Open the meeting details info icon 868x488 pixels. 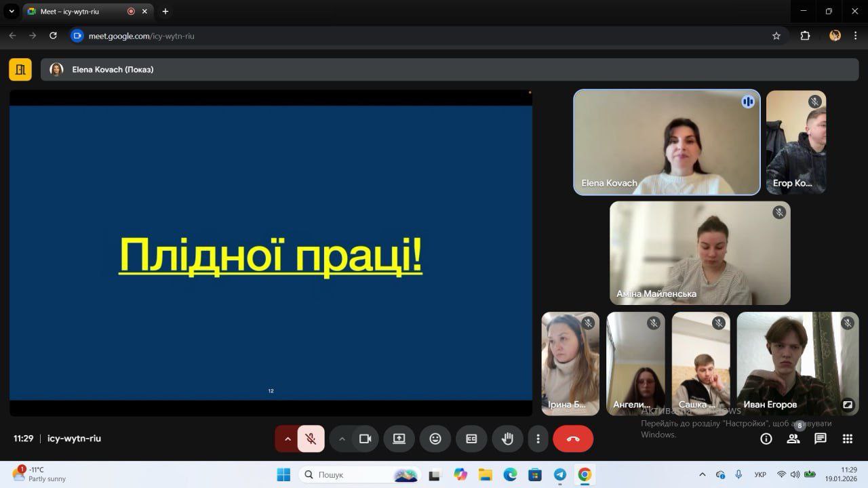(766, 439)
